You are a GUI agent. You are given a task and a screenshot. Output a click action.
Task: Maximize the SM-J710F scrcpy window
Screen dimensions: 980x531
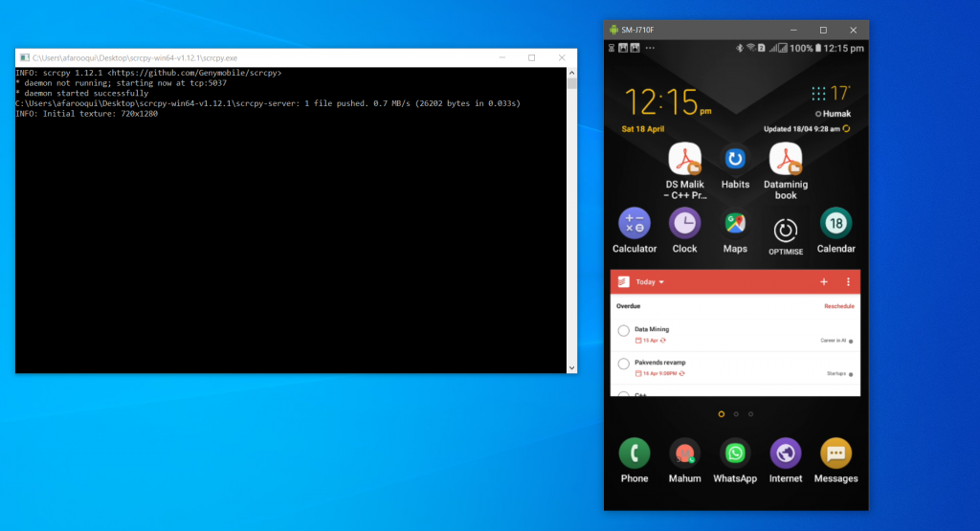823,30
